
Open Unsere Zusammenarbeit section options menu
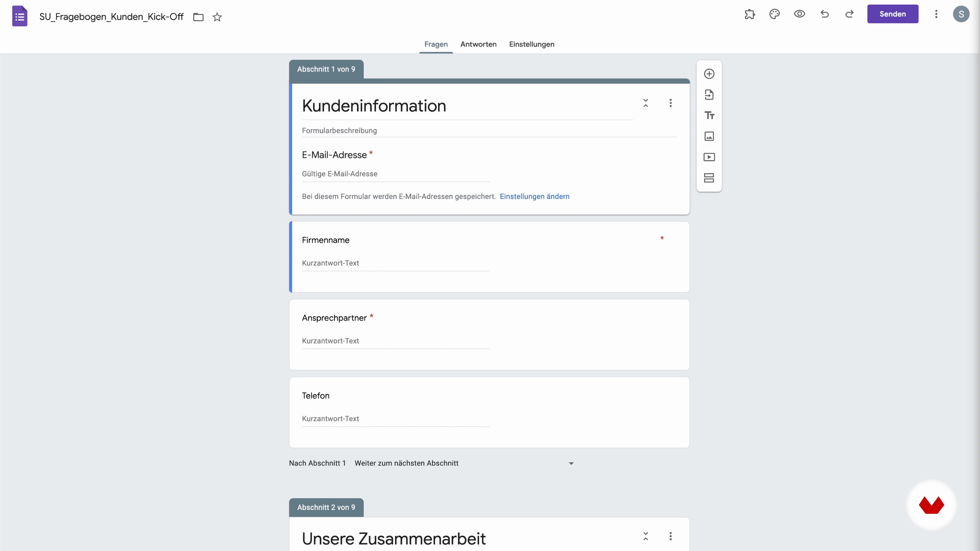click(x=671, y=536)
